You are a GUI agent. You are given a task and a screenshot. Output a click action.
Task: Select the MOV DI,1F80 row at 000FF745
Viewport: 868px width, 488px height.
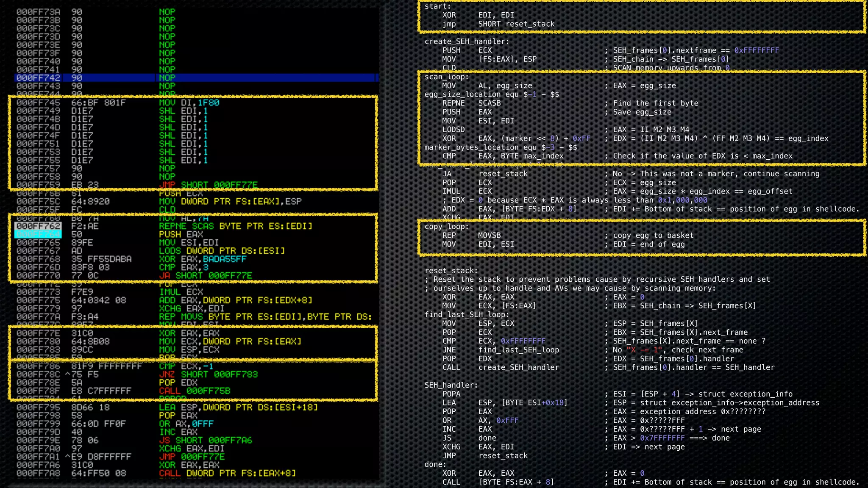click(x=118, y=103)
